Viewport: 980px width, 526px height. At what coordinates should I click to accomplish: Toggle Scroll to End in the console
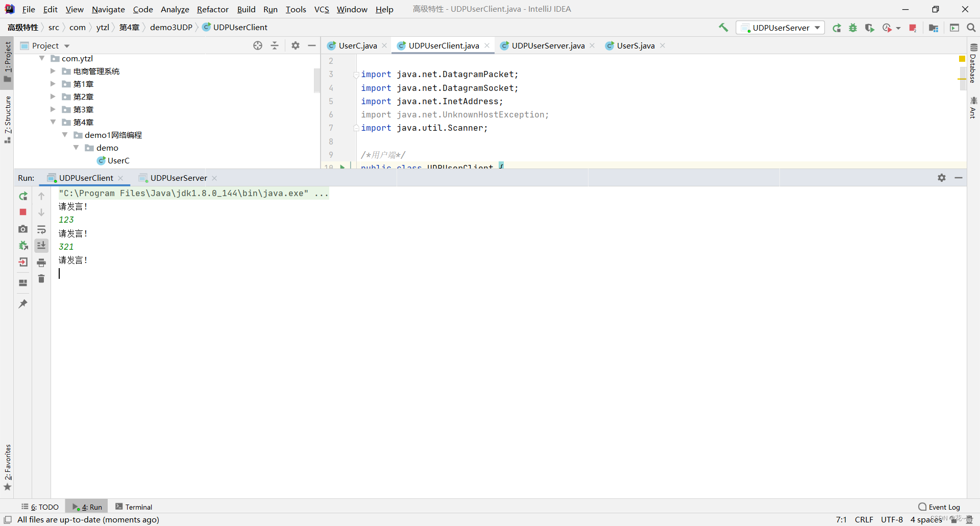[41, 246]
